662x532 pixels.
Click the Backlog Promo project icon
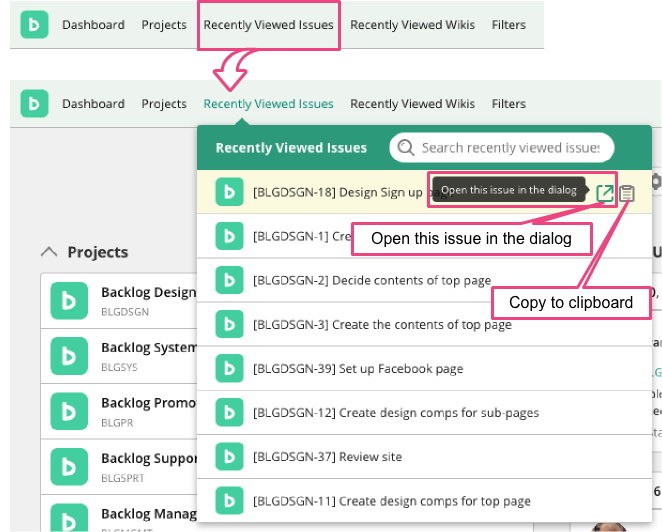click(69, 411)
